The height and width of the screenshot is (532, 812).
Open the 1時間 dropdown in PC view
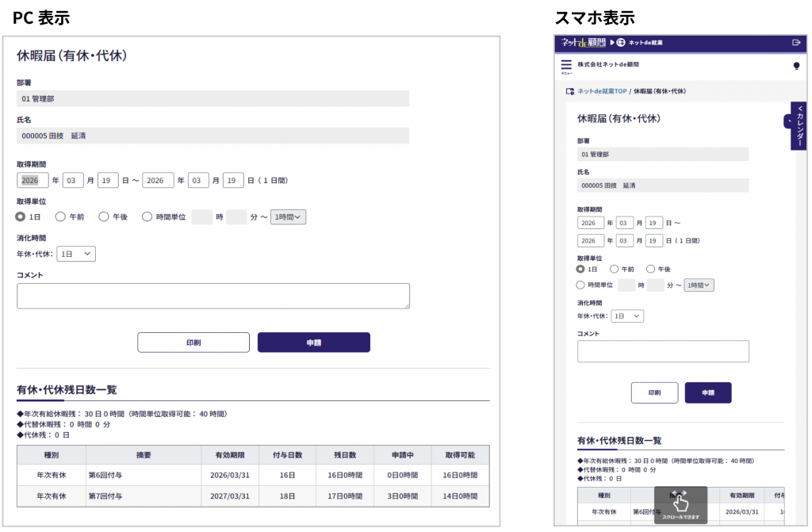pyautogui.click(x=289, y=217)
